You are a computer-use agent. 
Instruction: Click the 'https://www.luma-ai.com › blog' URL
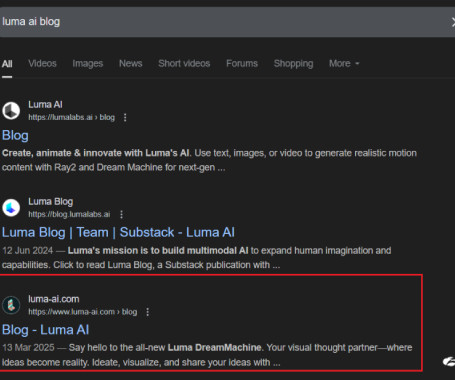(x=83, y=312)
